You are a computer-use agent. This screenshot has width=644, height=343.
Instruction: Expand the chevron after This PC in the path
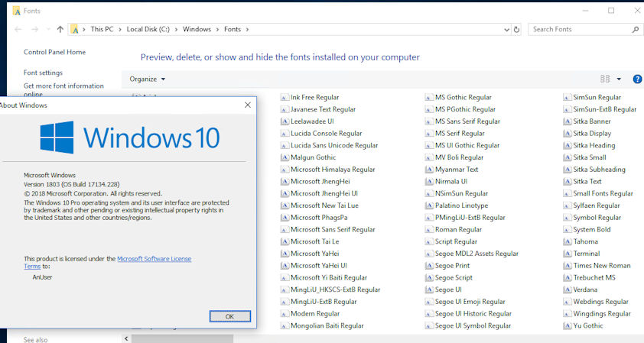(x=119, y=30)
